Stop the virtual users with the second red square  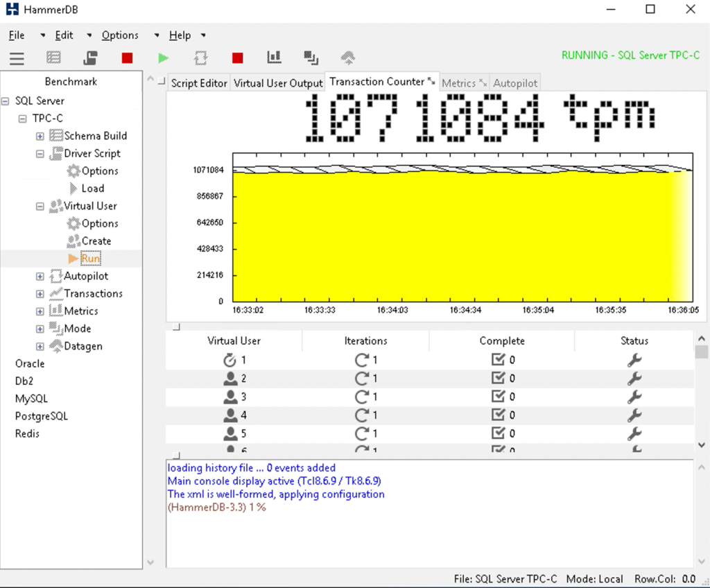[x=237, y=58]
